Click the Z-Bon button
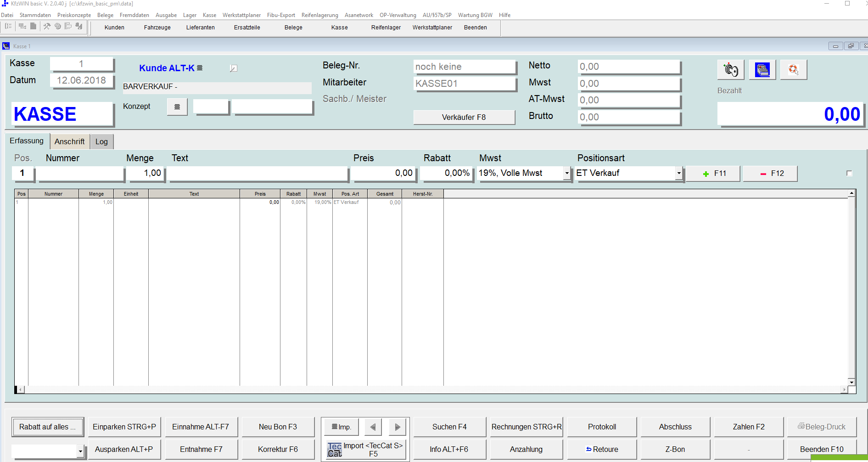This screenshot has width=868, height=462. (x=675, y=450)
